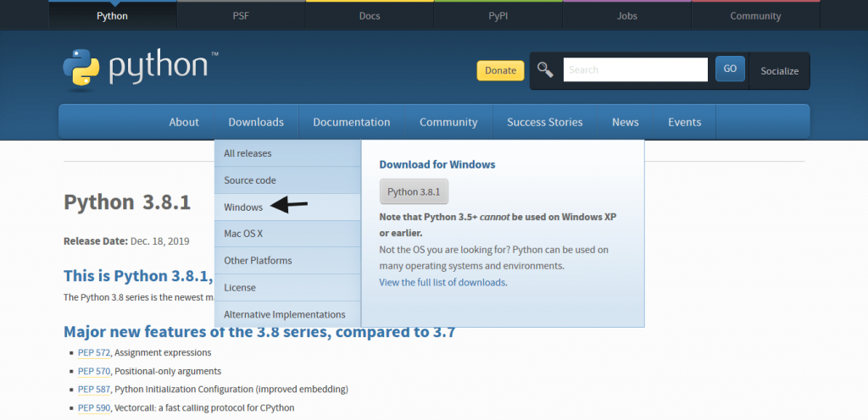Open the Socialize menu
Image resolution: width=868 pixels, height=420 pixels.
(x=780, y=71)
